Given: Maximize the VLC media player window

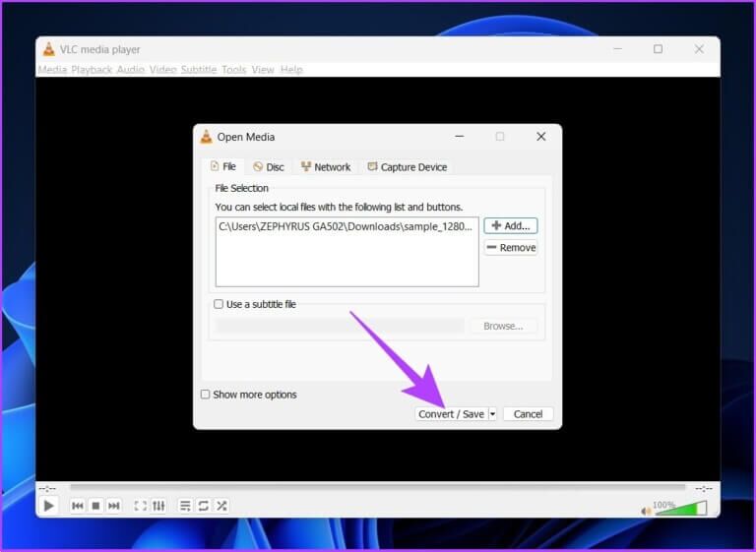Looking at the screenshot, I should (x=658, y=49).
